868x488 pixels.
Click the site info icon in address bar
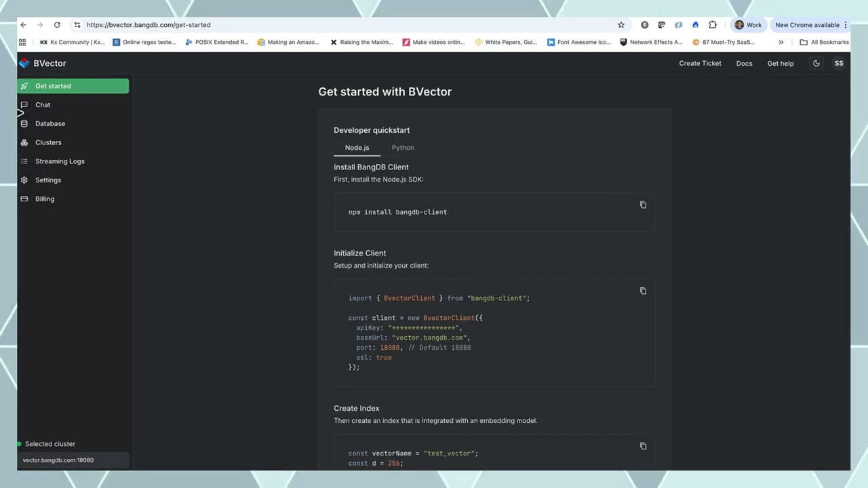(x=77, y=25)
